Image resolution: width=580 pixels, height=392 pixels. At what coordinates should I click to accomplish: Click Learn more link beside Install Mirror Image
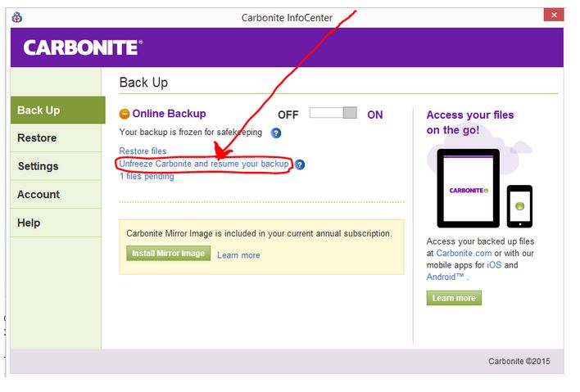click(x=238, y=255)
